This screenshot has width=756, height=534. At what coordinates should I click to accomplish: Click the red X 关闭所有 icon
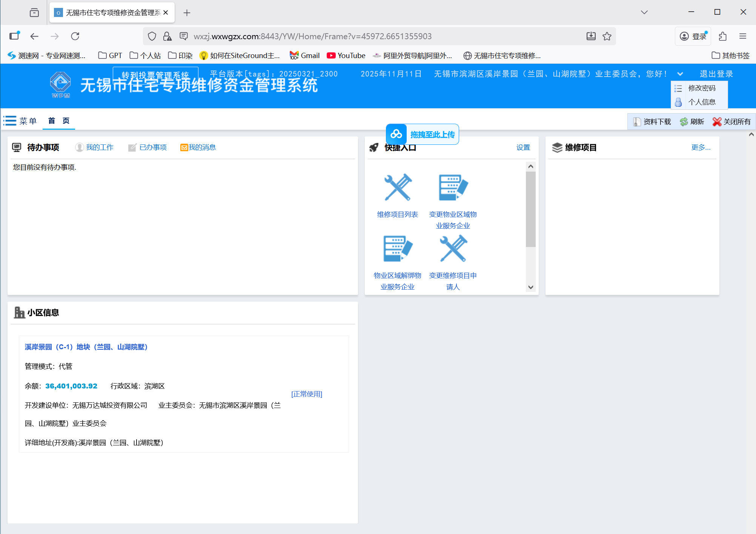[717, 121]
